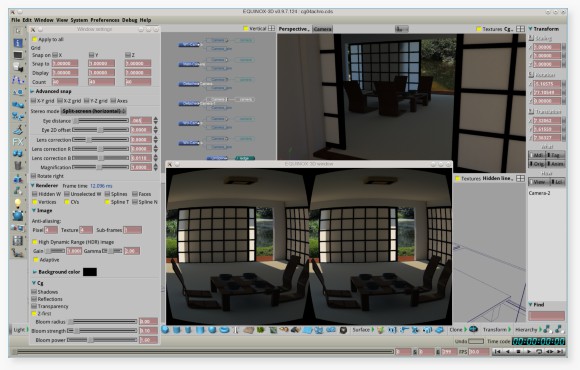Expand the Background color section
The width and height of the screenshot is (580, 370).
(x=35, y=272)
